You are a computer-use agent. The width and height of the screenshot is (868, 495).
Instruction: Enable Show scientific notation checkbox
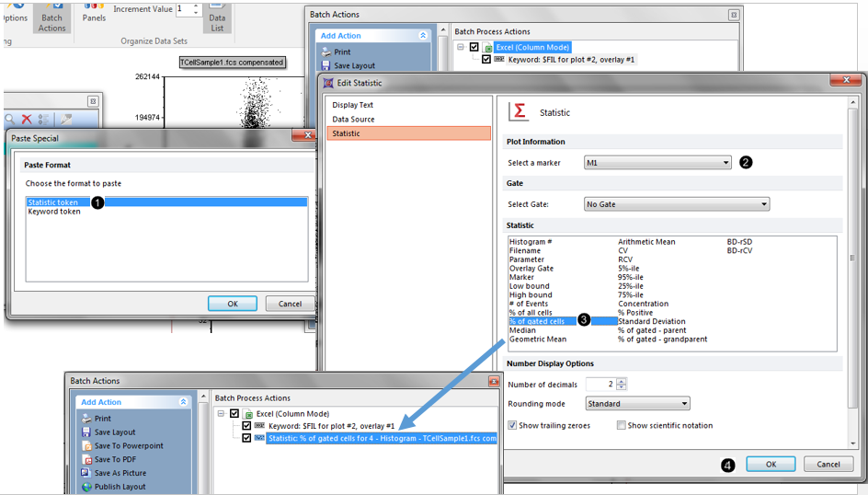tap(622, 425)
